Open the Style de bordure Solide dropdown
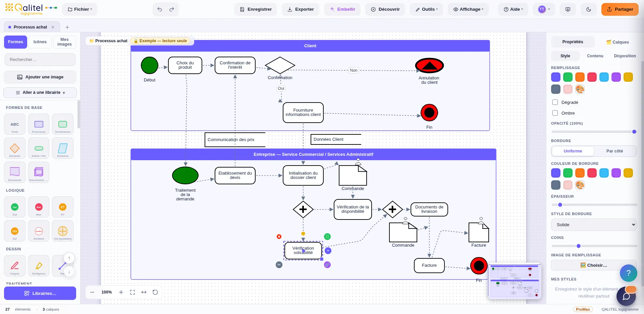 point(594,225)
